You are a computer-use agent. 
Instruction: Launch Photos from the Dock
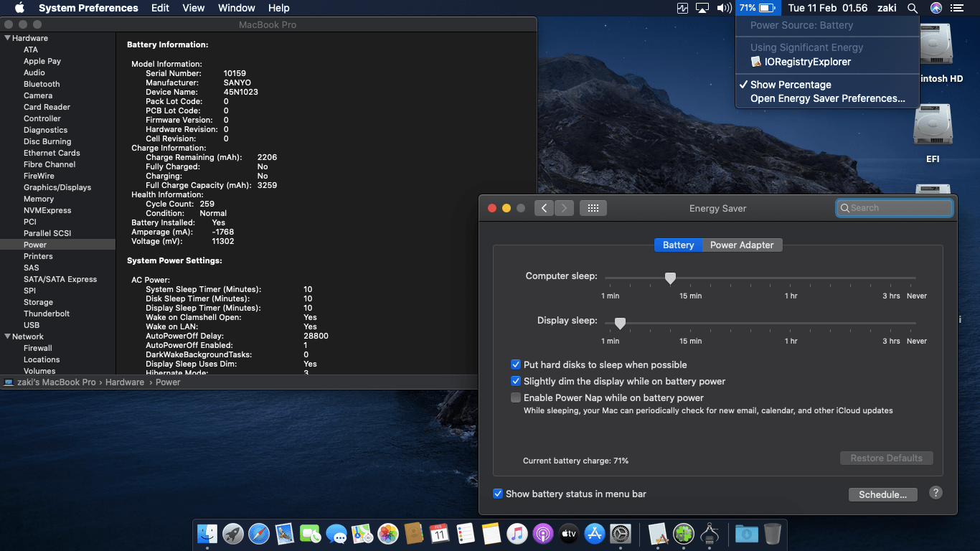point(387,533)
